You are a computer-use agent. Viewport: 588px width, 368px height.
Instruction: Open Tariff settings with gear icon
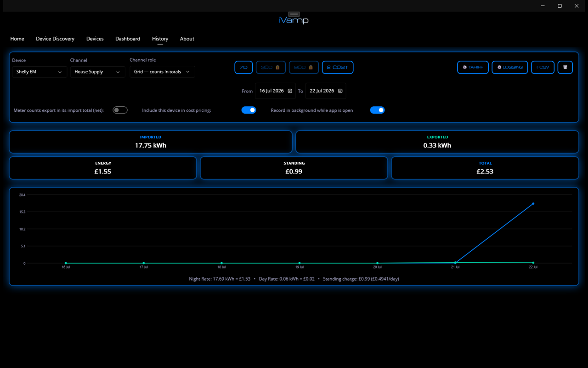coord(473,67)
